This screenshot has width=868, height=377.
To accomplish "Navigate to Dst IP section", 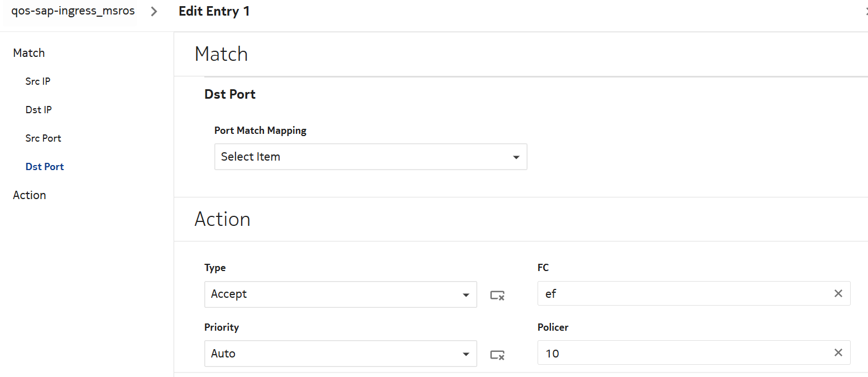I will point(39,110).
